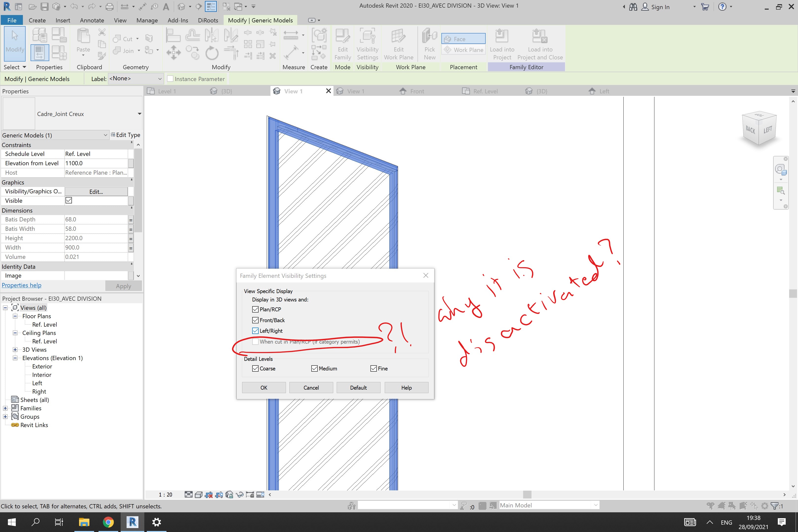Select the Front view tab
The width and height of the screenshot is (798, 532).
[417, 91]
